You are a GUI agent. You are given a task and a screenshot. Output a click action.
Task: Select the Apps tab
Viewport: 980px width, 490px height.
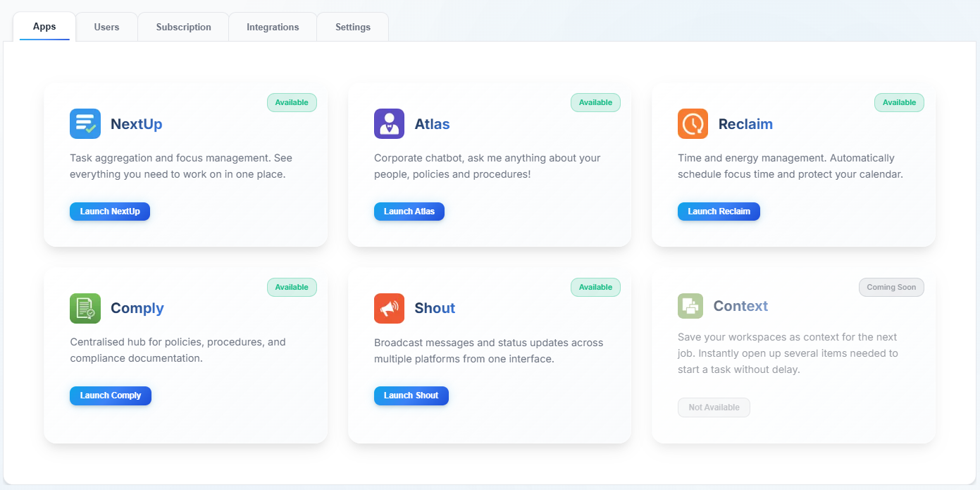tap(44, 27)
